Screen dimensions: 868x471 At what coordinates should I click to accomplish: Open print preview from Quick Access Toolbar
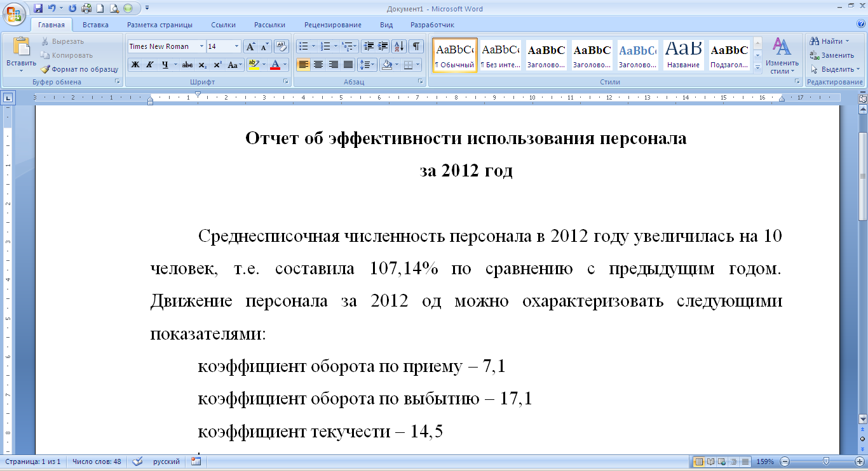(114, 8)
